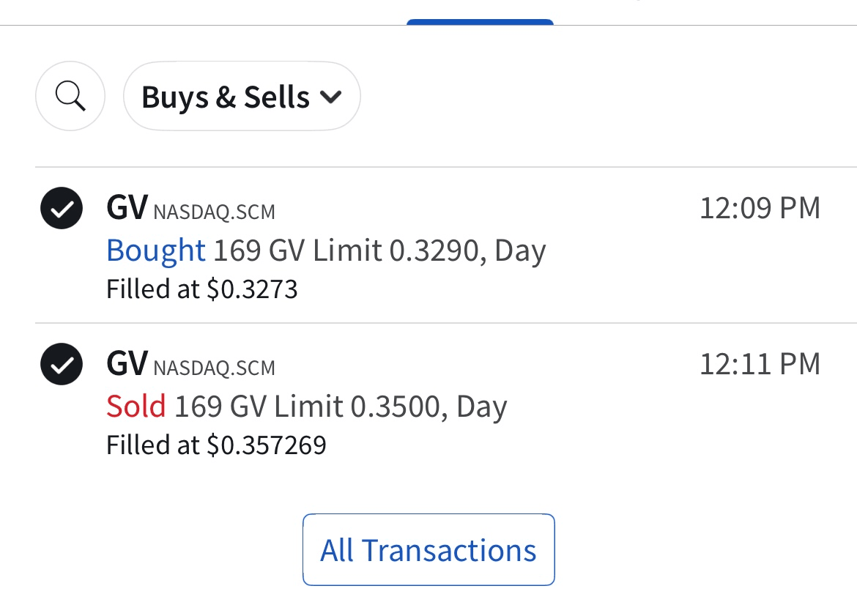Click the Buys & Sells label text
This screenshot has width=857, height=616.
tap(226, 97)
